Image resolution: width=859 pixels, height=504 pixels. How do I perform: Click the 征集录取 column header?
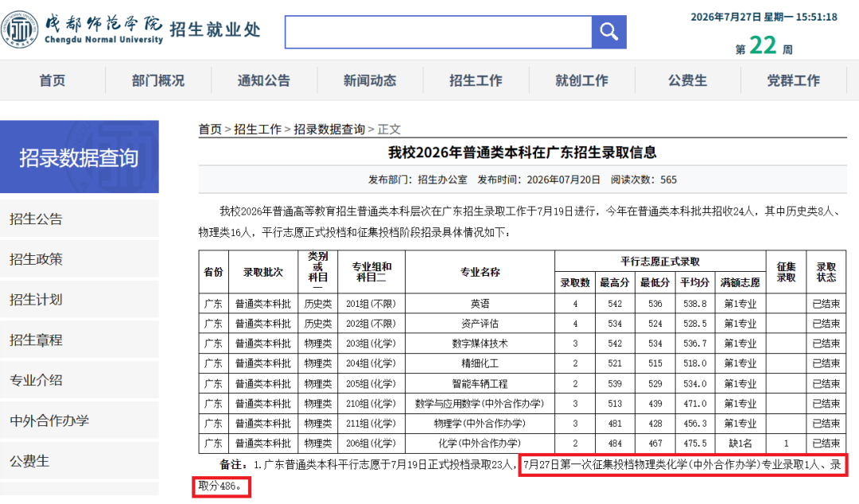pos(786,272)
